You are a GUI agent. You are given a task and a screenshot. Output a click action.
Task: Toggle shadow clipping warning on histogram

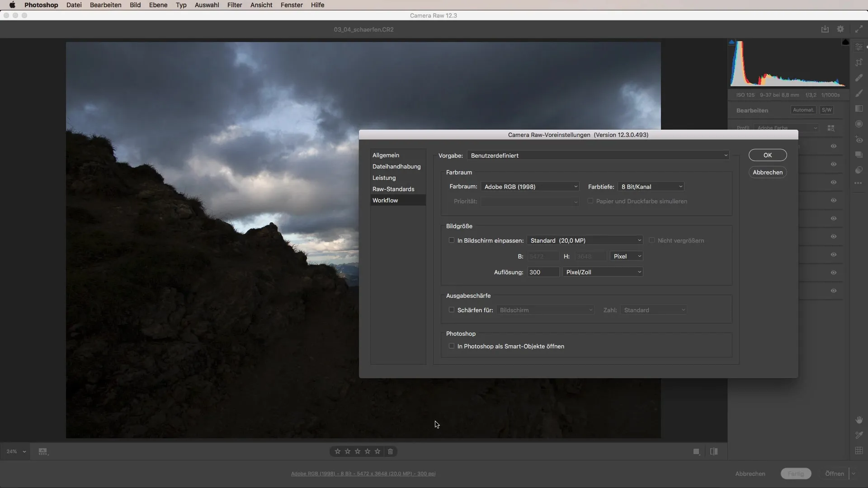731,42
